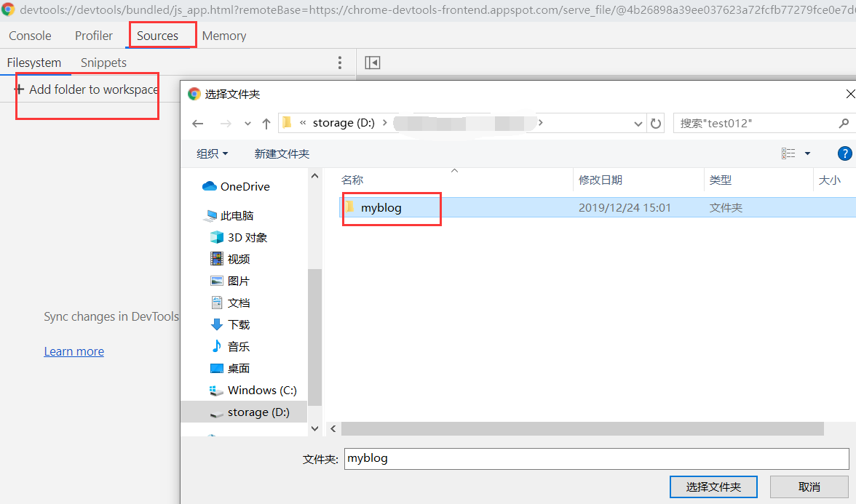The image size is (856, 504).
Task: Click the back navigation arrow in the dialog
Action: click(197, 123)
